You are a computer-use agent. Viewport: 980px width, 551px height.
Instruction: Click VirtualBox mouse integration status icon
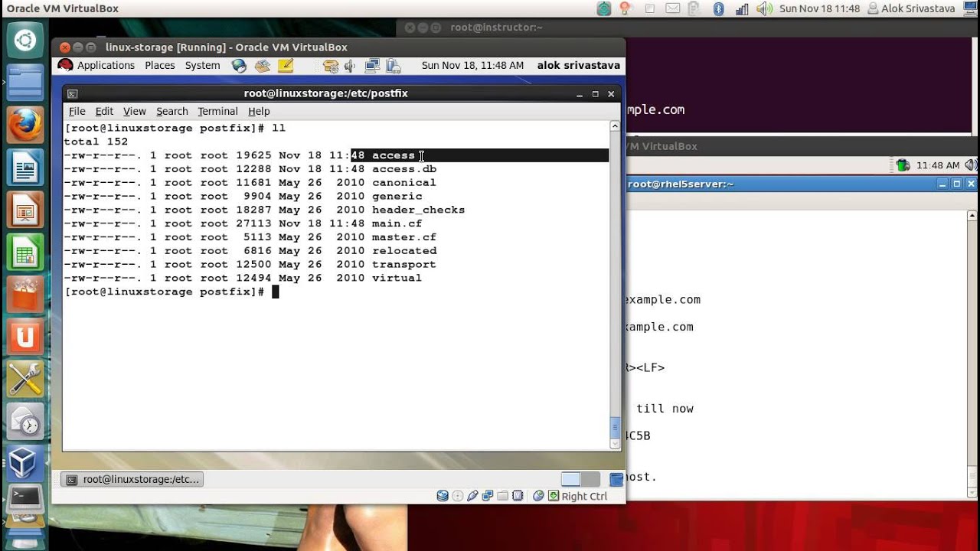click(x=538, y=496)
